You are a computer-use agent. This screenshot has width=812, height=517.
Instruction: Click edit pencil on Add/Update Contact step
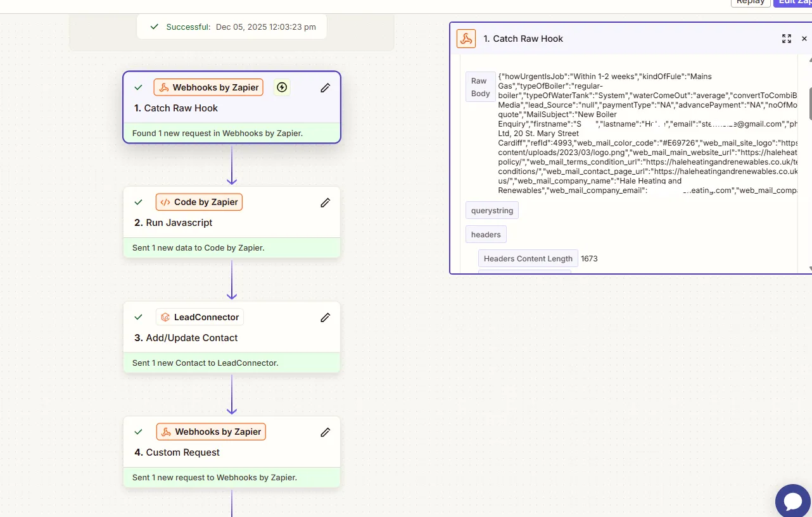326,318
